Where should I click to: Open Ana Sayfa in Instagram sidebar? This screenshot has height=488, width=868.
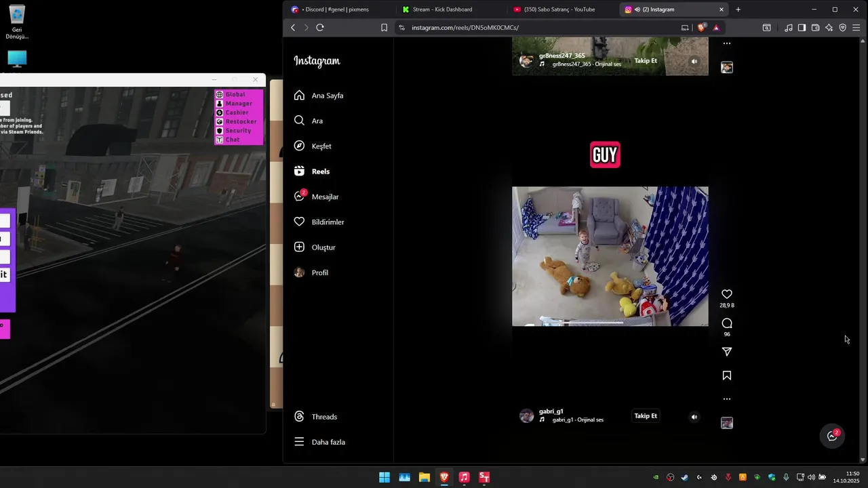click(319, 96)
